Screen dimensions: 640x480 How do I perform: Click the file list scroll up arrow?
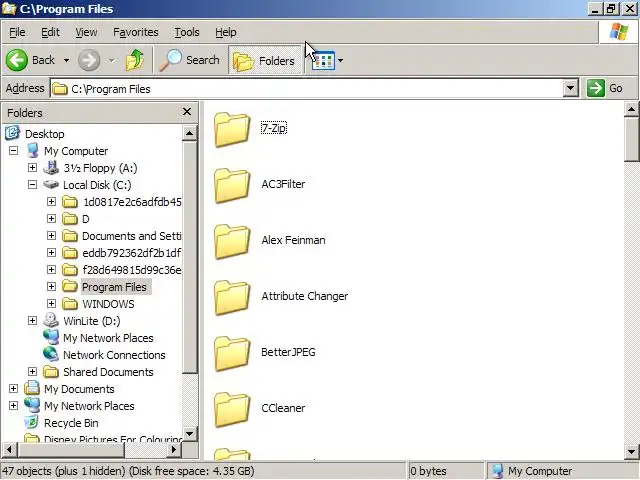coord(631,109)
